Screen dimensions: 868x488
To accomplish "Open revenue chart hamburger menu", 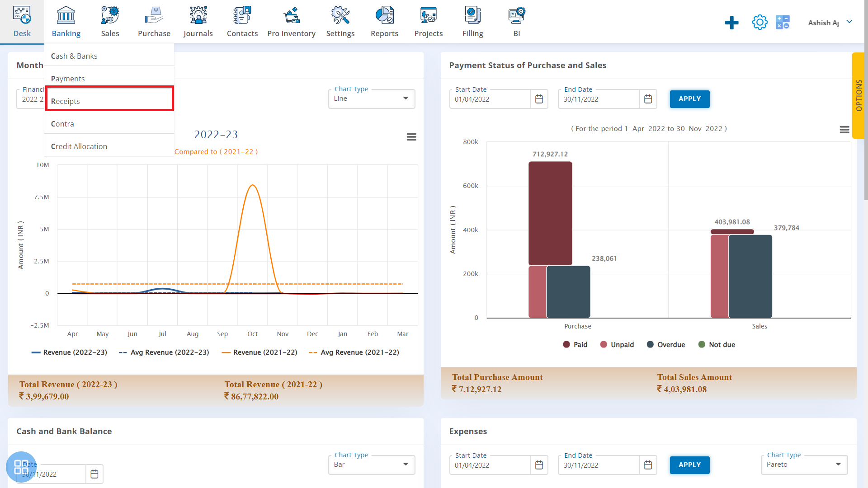I will click(x=411, y=137).
